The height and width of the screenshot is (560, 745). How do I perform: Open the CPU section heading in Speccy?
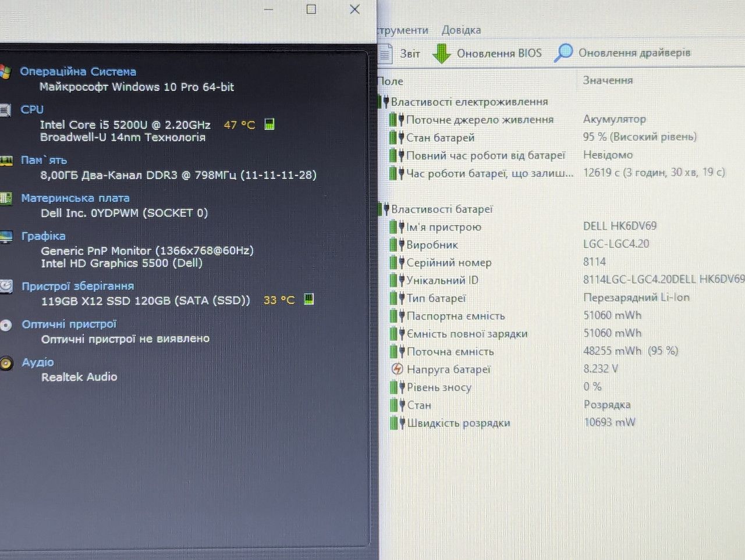tap(32, 109)
